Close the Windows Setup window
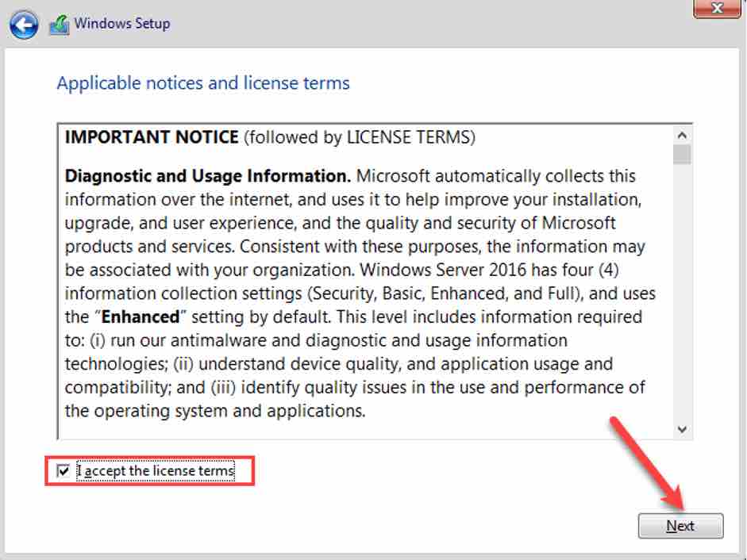 (717, 9)
